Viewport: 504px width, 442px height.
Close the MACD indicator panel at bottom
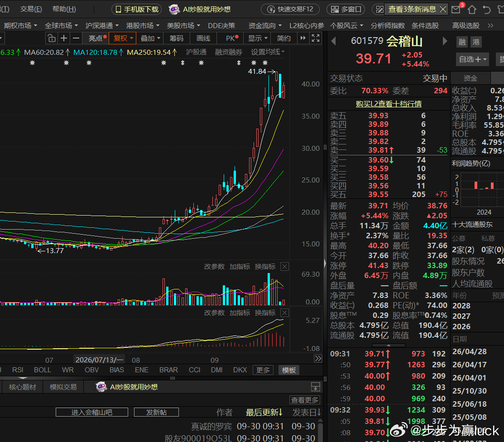click(284, 313)
